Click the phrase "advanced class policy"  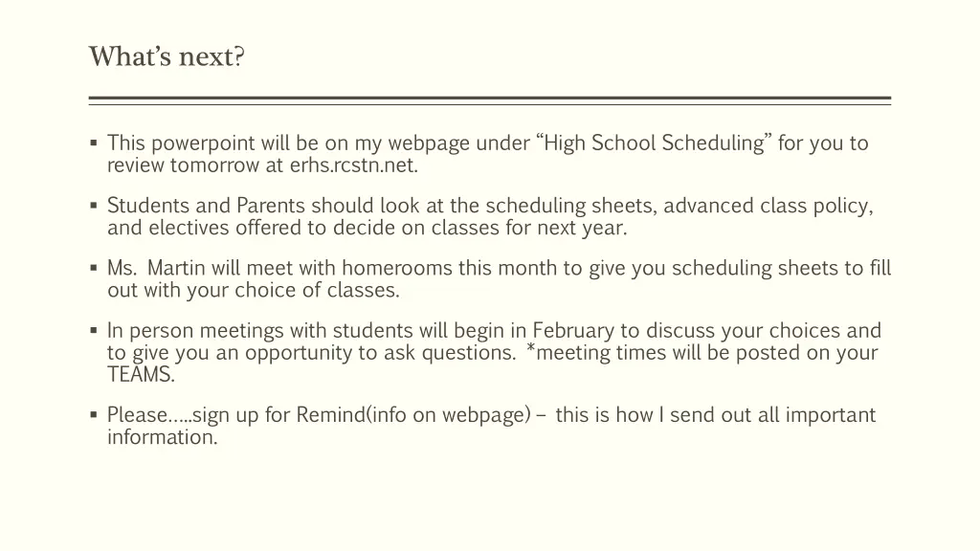[768, 206]
